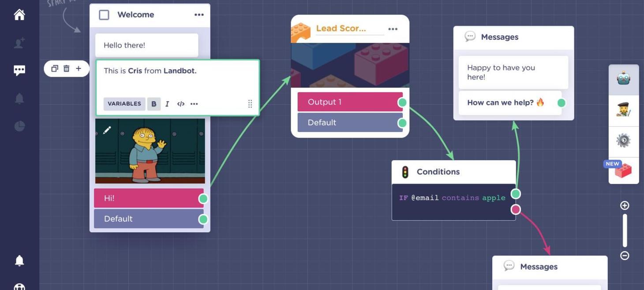Click the green true-output connector on Conditions
Image resolution: width=644 pixels, height=290 pixels.
tap(516, 194)
